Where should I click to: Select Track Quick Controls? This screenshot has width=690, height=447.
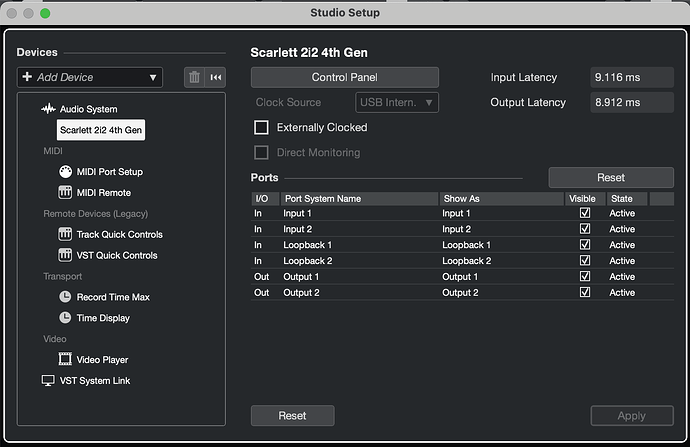[x=120, y=234]
